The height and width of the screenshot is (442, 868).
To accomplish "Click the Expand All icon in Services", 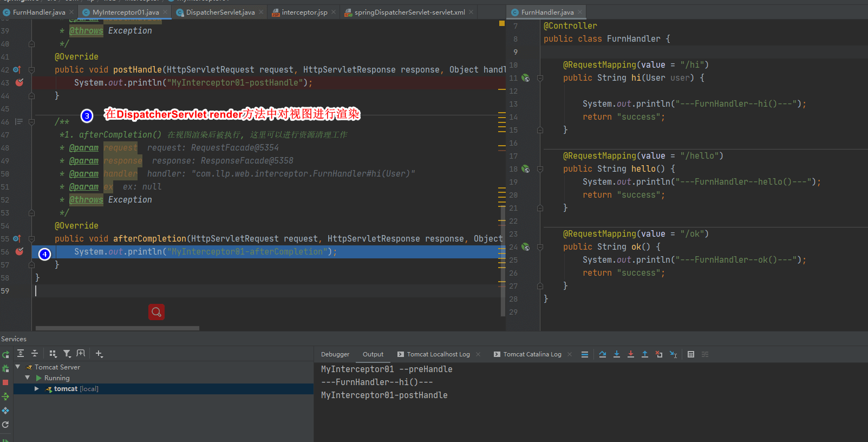I will [x=21, y=354].
